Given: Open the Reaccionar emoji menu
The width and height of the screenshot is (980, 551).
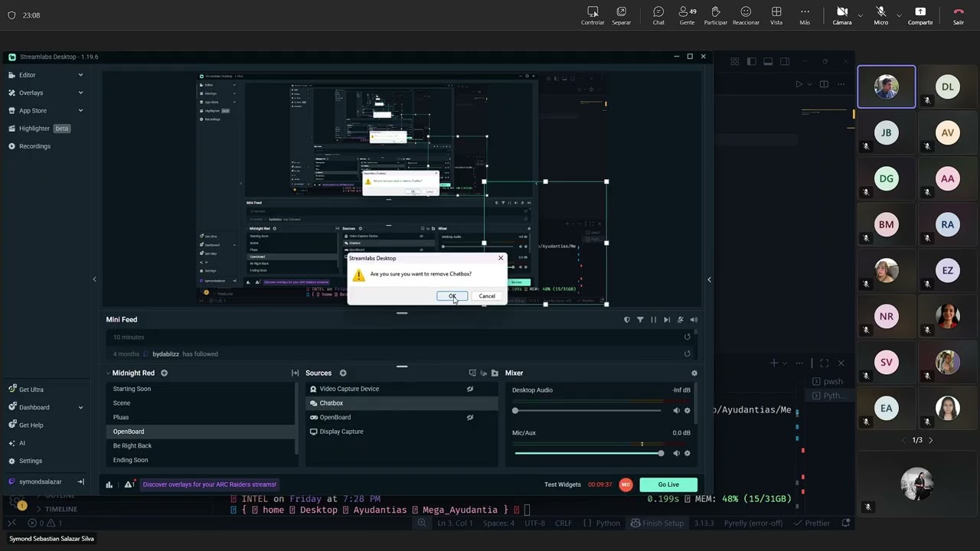Looking at the screenshot, I should (x=746, y=15).
